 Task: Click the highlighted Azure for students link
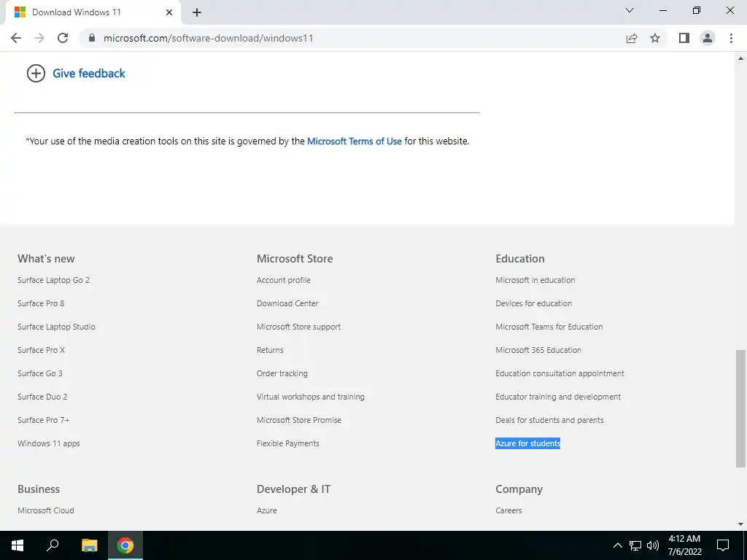[528, 443]
